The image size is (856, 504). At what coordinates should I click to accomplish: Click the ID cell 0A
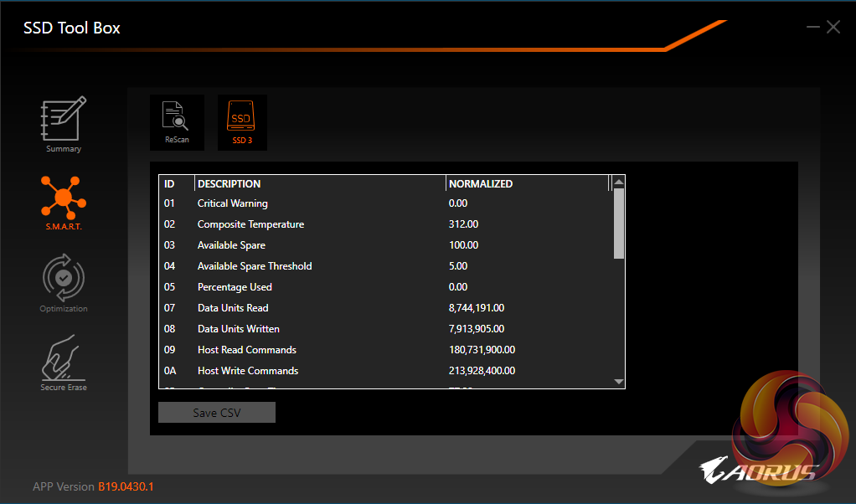pos(170,371)
